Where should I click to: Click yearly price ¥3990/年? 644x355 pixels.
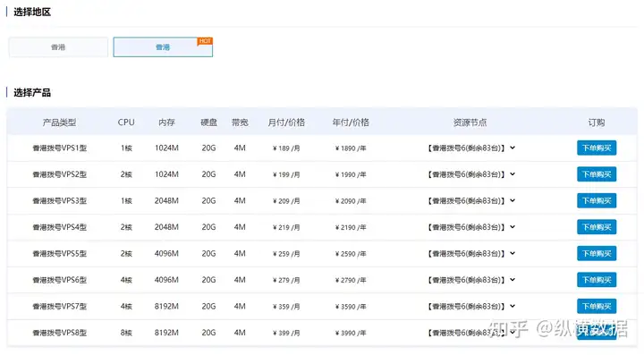tap(351, 333)
